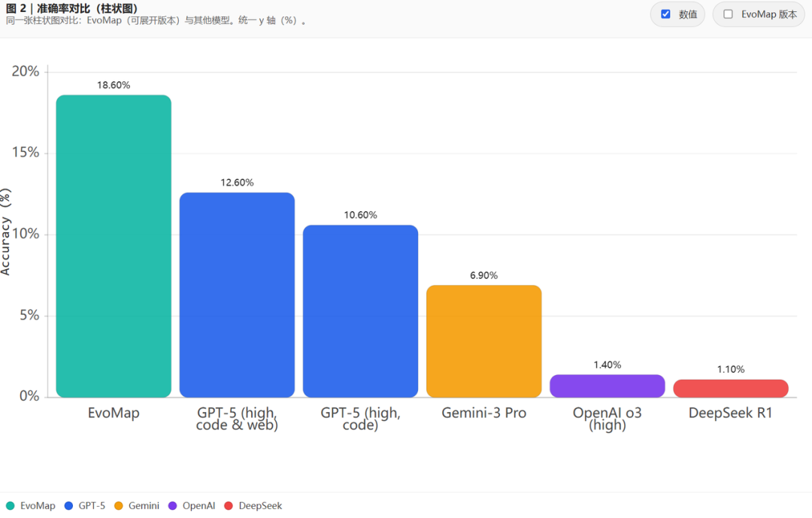Enable the EvoMap 版本 checkbox

pyautogui.click(x=728, y=14)
